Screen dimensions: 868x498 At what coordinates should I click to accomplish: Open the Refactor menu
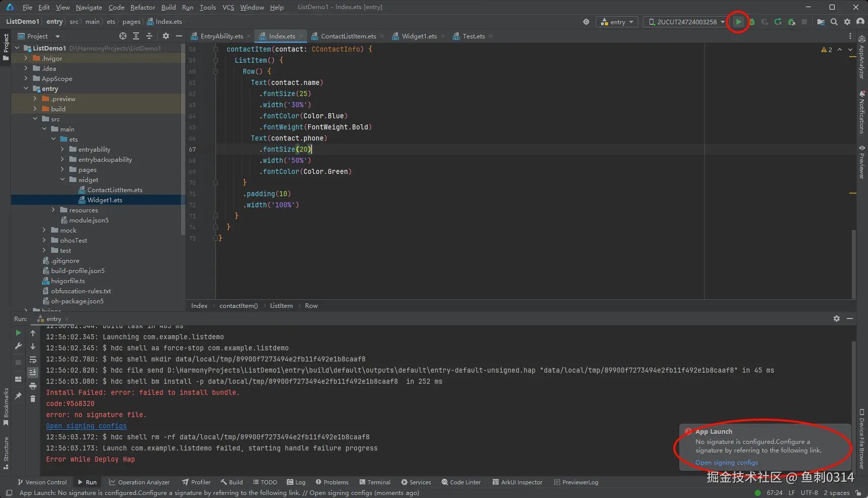pos(143,7)
